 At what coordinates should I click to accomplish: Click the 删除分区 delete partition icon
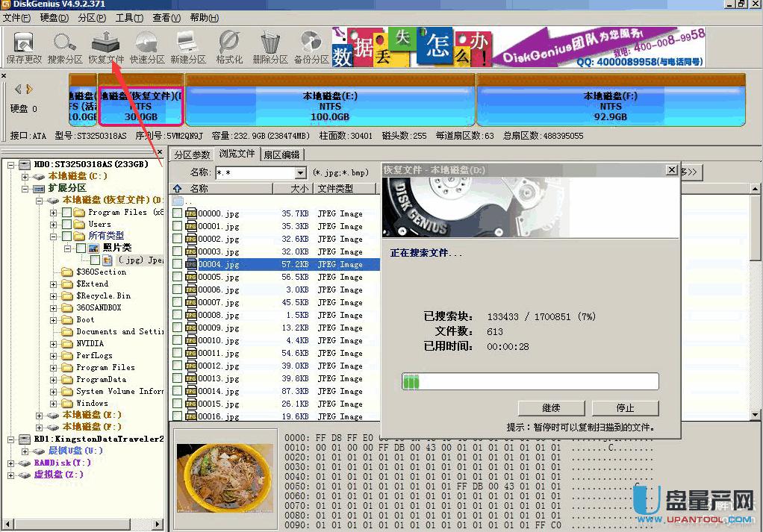point(270,47)
